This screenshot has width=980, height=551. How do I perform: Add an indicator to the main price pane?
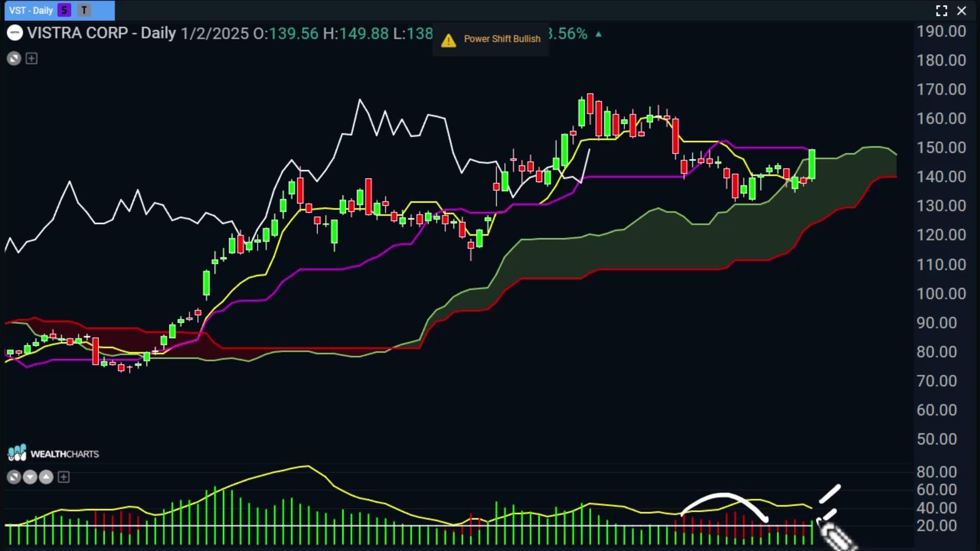[32, 59]
